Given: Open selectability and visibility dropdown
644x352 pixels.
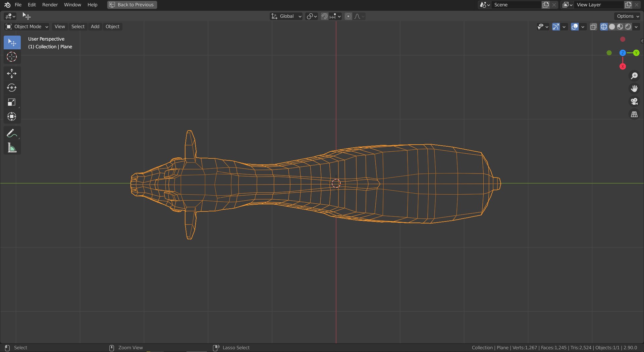Looking at the screenshot, I should [542, 27].
